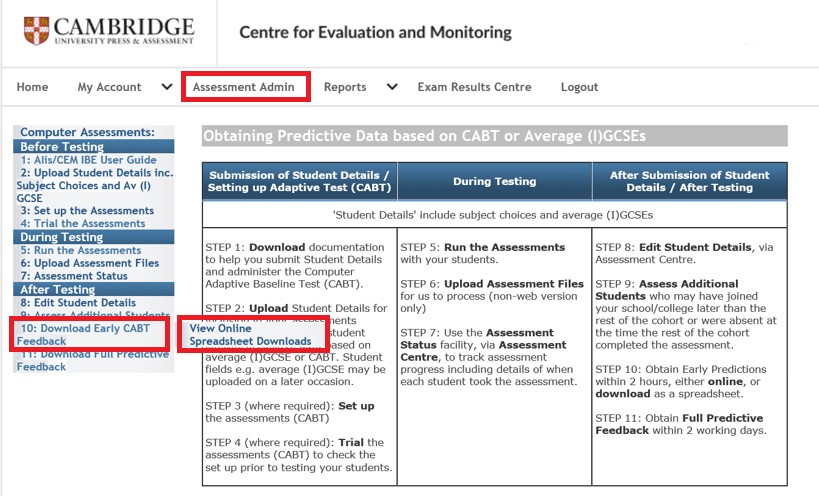Image resolution: width=819 pixels, height=496 pixels.
Task: Open 6: Upload Assessment Files
Action: (89, 263)
